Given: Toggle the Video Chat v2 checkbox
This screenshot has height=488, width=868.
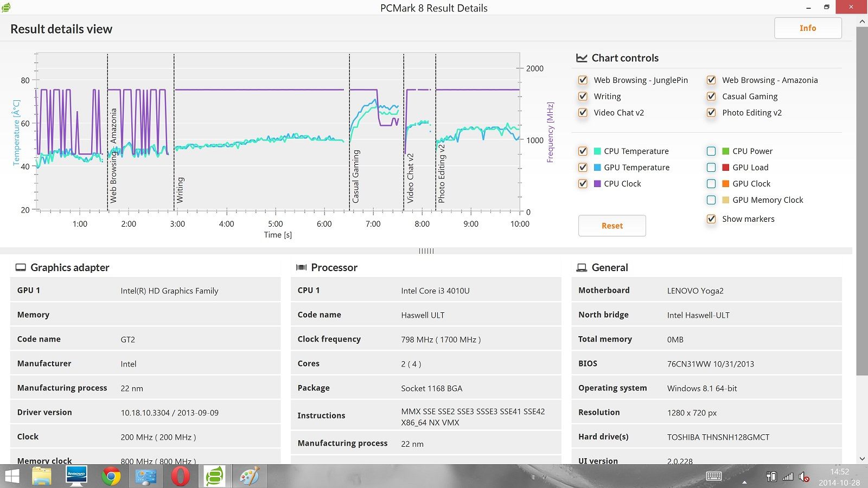Looking at the screenshot, I should point(583,113).
